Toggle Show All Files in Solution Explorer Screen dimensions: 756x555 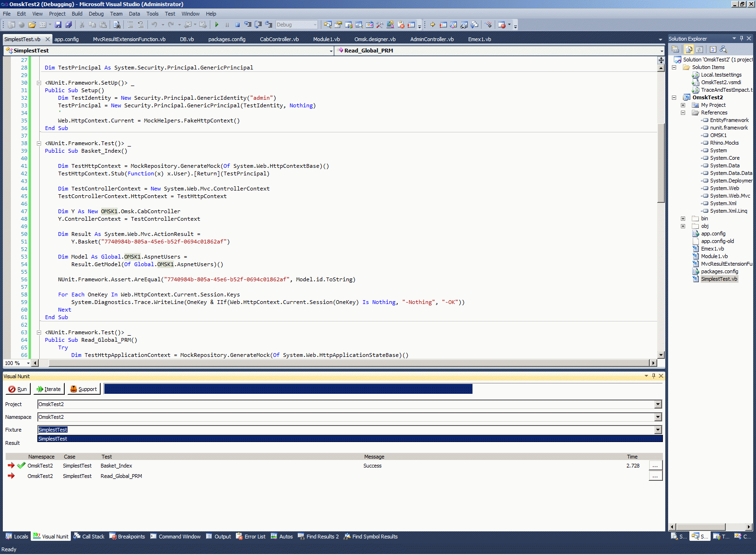tap(689, 49)
